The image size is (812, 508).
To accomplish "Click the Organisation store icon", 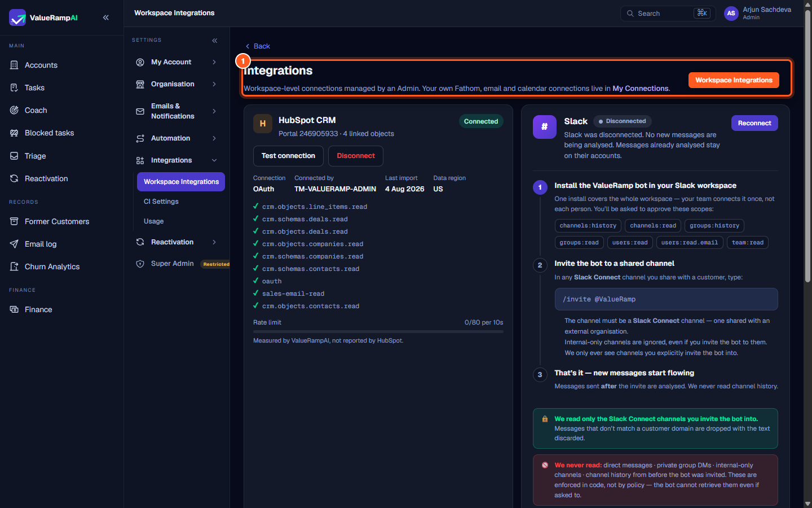I will (140, 84).
